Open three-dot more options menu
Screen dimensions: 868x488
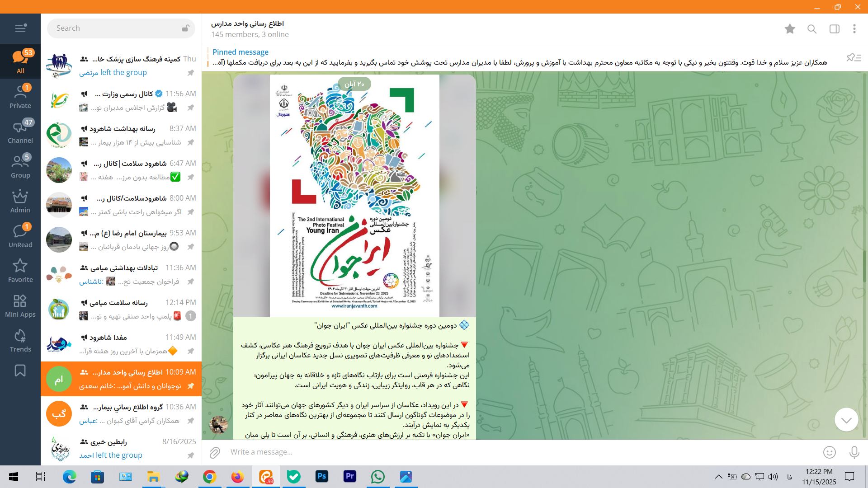pos(854,29)
